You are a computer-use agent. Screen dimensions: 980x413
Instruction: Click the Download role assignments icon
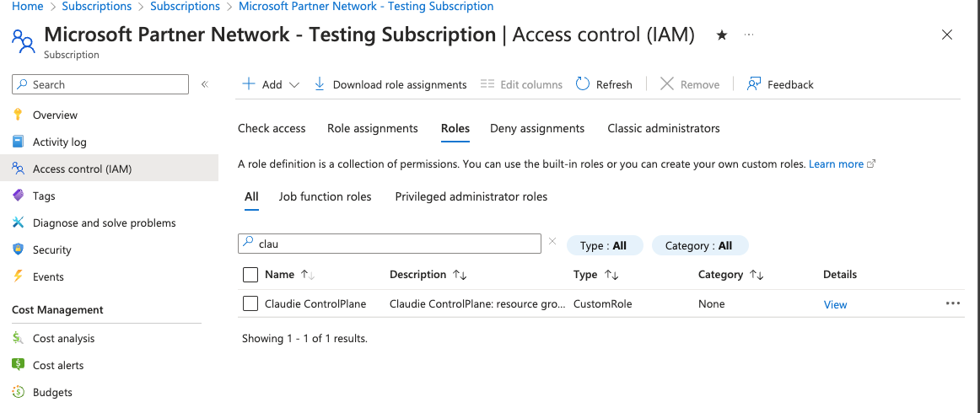pyautogui.click(x=320, y=84)
